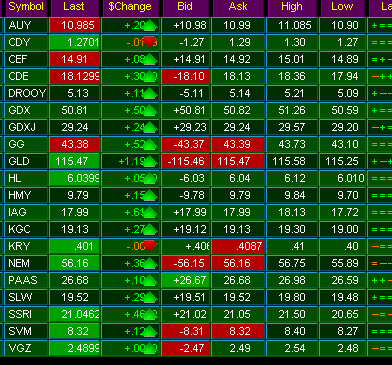
Task: Click VGZ bid value -2.47
Action: coord(186,348)
